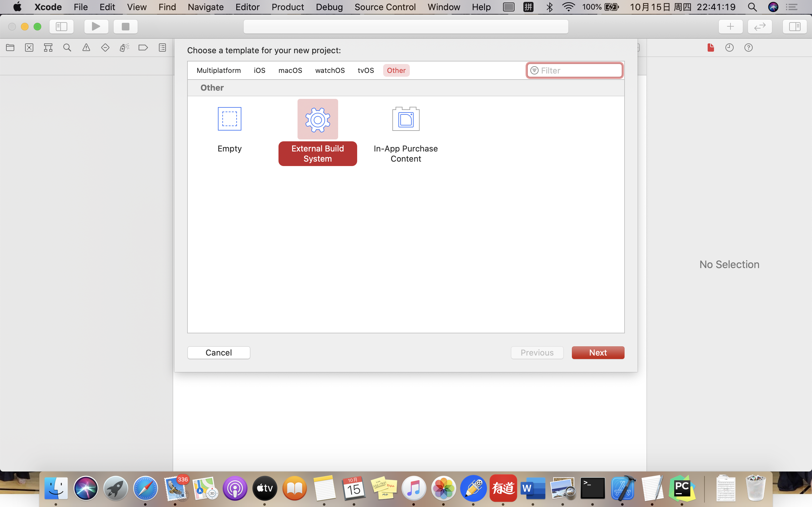
Task: Open the Breakpoint navigator flag icon
Action: click(x=143, y=47)
